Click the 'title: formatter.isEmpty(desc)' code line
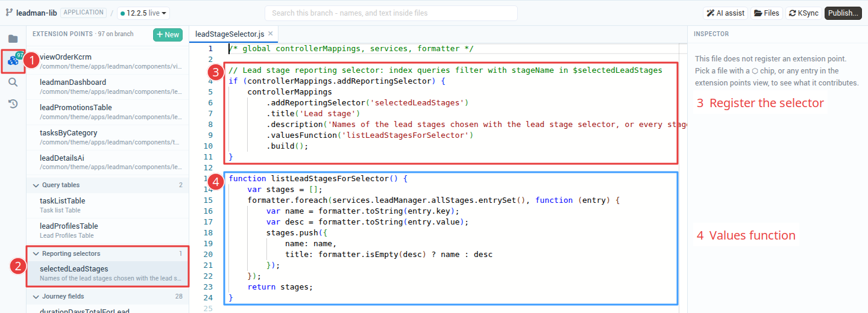The height and width of the screenshot is (313, 868). point(389,255)
